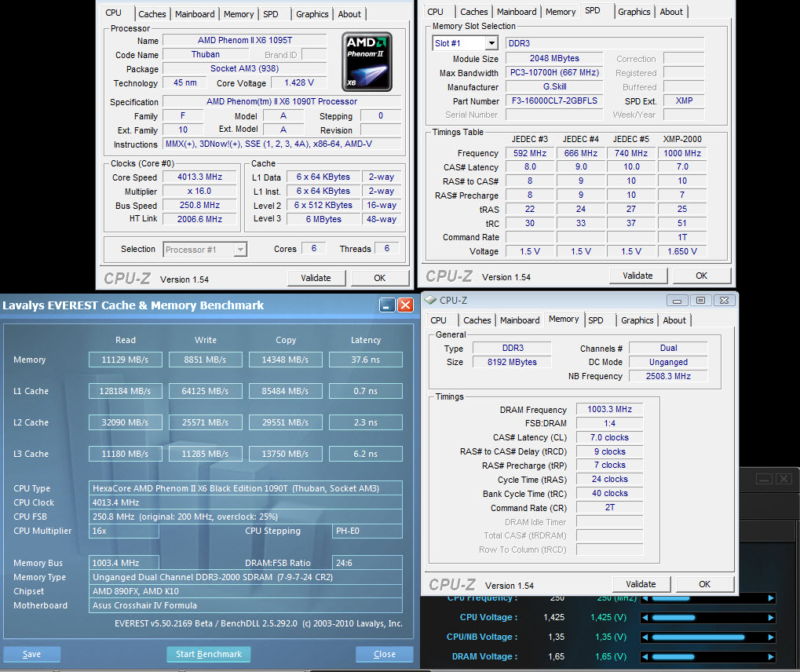This screenshot has height=672, width=800.
Task: Click the Save button in EVEREST
Action: [31, 654]
